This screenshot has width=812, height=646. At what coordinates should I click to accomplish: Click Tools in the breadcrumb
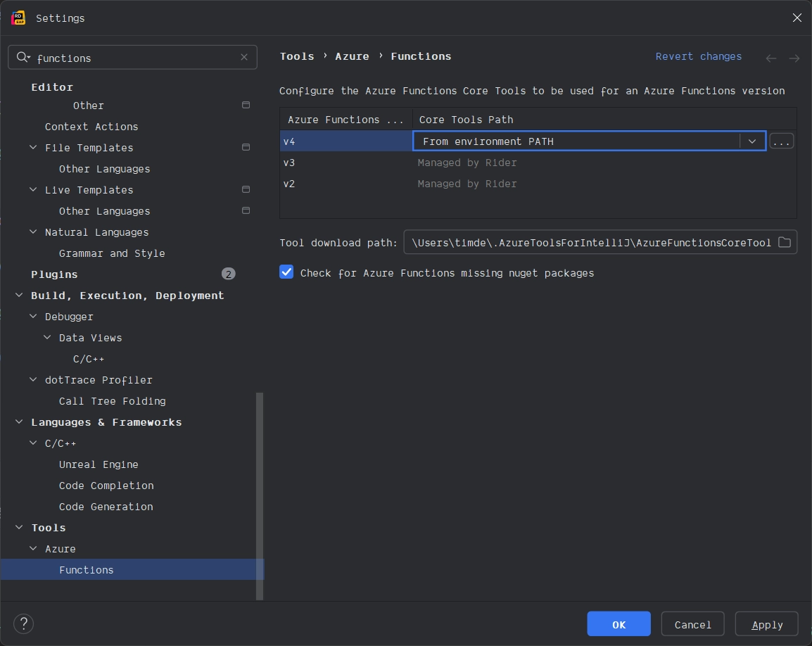click(297, 56)
